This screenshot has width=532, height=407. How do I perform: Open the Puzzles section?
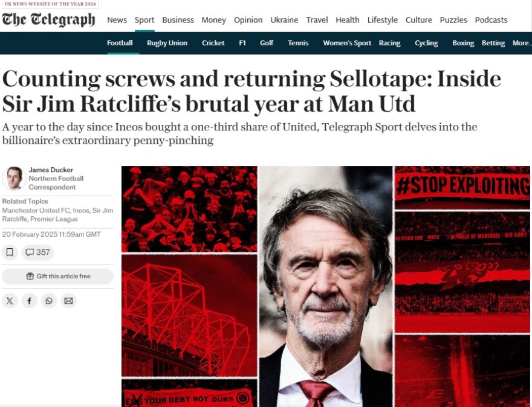pyautogui.click(x=453, y=20)
